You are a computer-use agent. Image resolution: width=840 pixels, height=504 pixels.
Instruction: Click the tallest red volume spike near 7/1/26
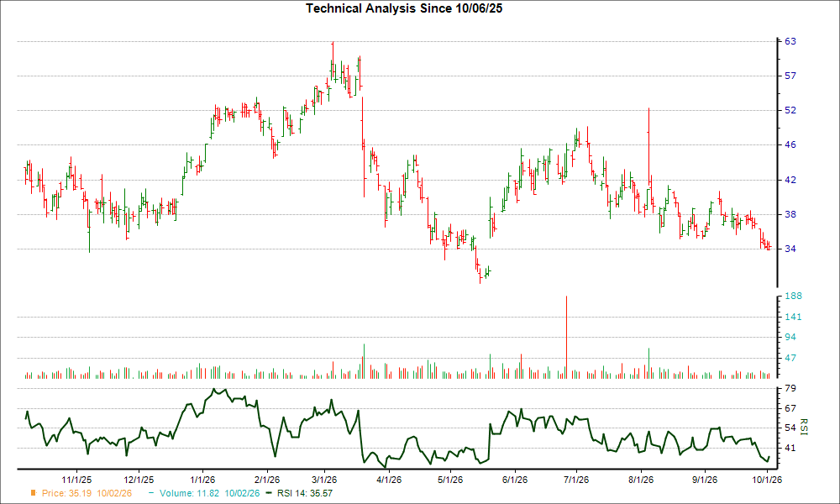(x=566, y=337)
